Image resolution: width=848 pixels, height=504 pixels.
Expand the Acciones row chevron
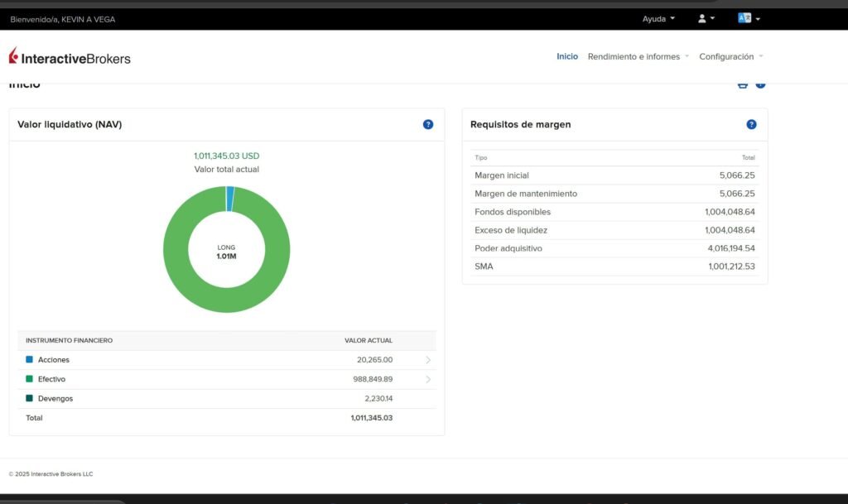[x=428, y=360]
